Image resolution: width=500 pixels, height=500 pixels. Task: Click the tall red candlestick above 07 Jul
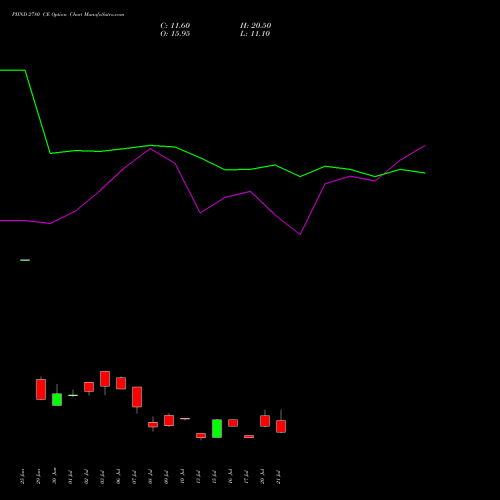(137, 397)
